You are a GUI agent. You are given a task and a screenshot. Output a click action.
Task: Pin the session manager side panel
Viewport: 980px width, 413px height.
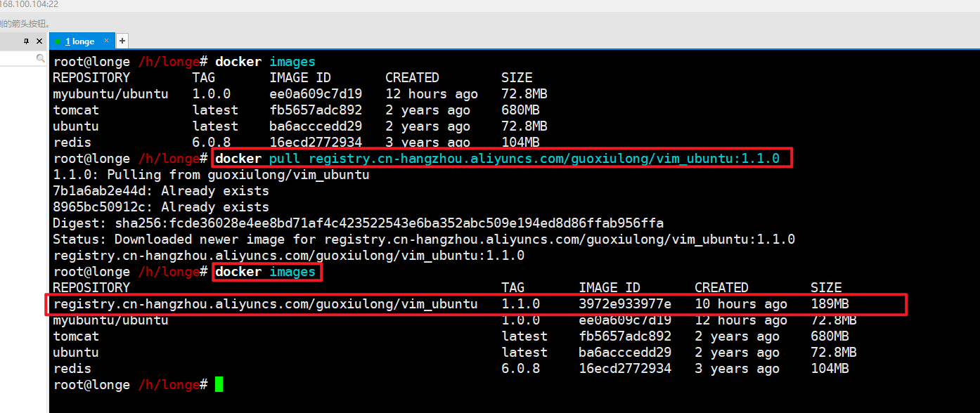(27, 41)
